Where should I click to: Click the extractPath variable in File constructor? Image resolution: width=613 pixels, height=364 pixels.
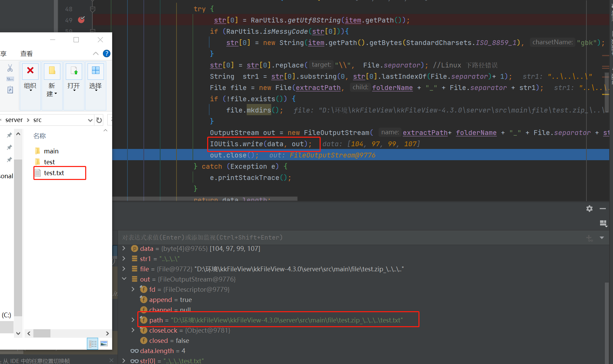point(318,88)
